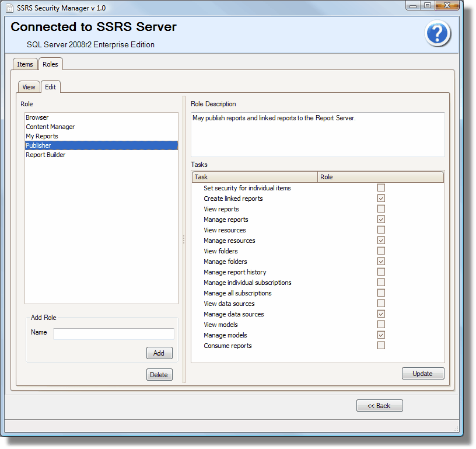This screenshot has height=449, width=476.
Task: Focus the new role Name field
Action: 114,333
